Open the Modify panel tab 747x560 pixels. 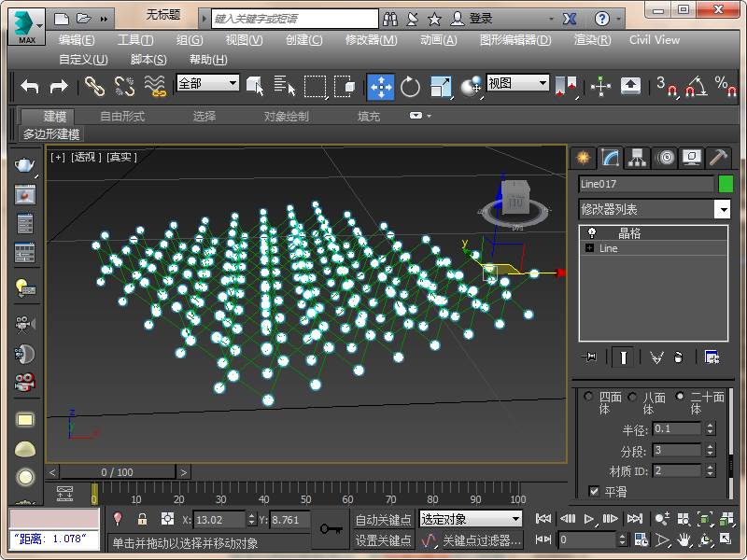[x=610, y=157]
